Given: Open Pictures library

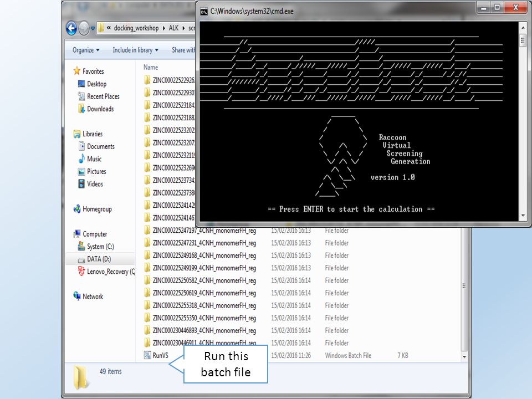Looking at the screenshot, I should pos(96,172).
